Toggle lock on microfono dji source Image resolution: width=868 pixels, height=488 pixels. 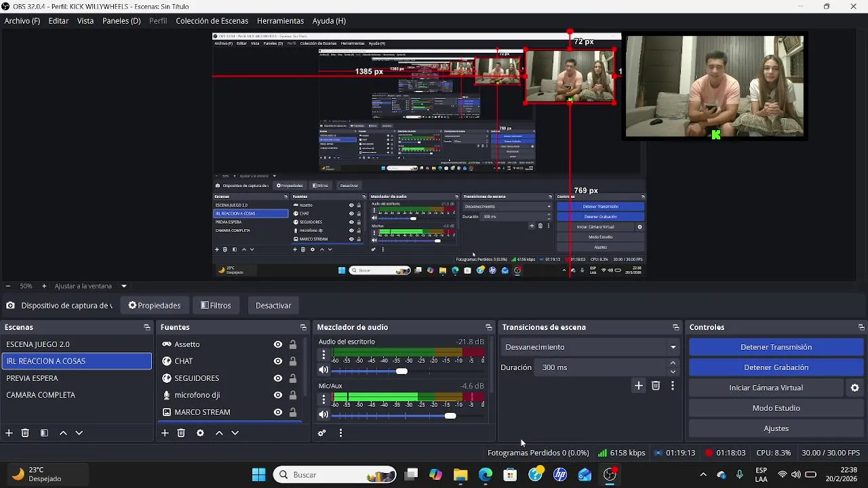pyautogui.click(x=293, y=395)
